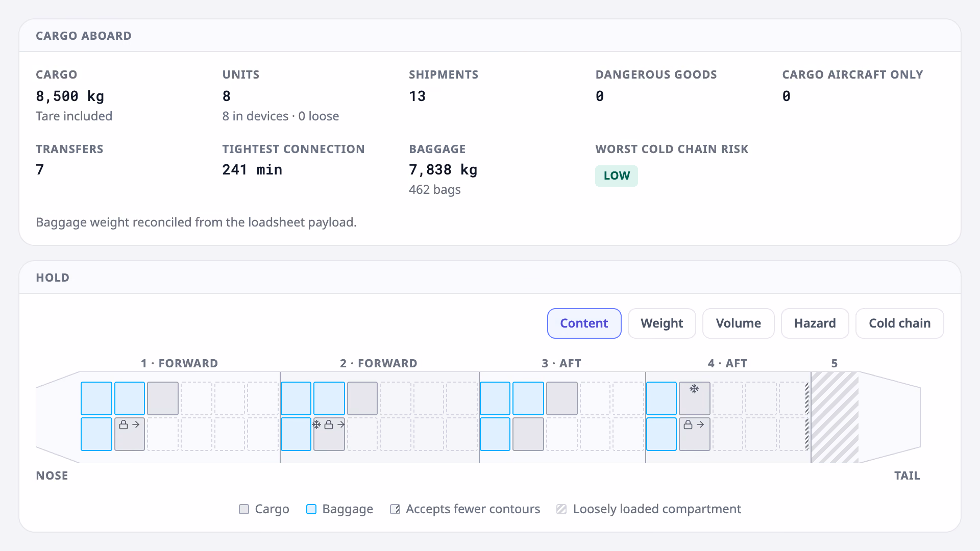Click the '8,500 kg' cargo value
The height and width of the screenshot is (551, 980).
(x=70, y=96)
